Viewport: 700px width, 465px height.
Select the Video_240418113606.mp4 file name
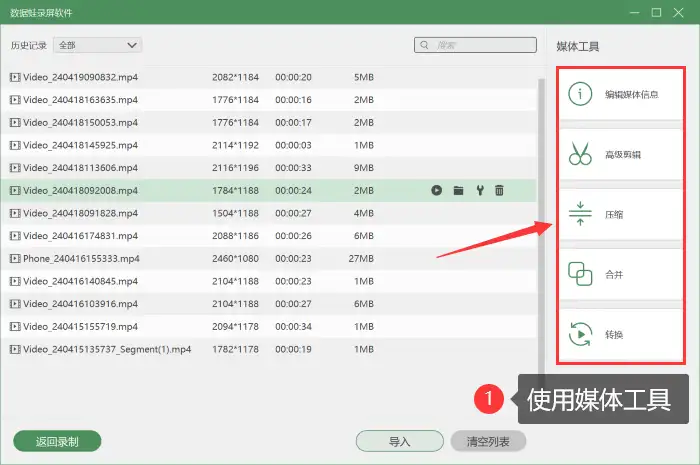80,168
